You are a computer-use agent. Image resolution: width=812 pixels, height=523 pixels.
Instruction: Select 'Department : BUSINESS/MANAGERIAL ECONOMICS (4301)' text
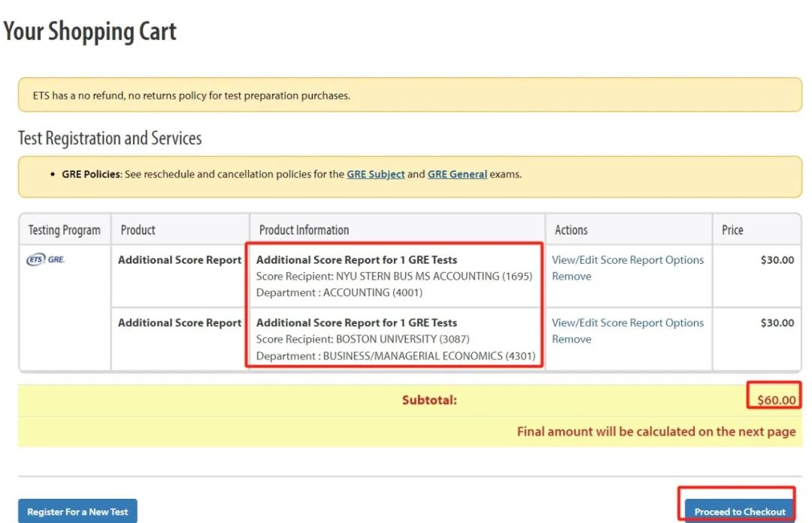pyautogui.click(x=395, y=356)
